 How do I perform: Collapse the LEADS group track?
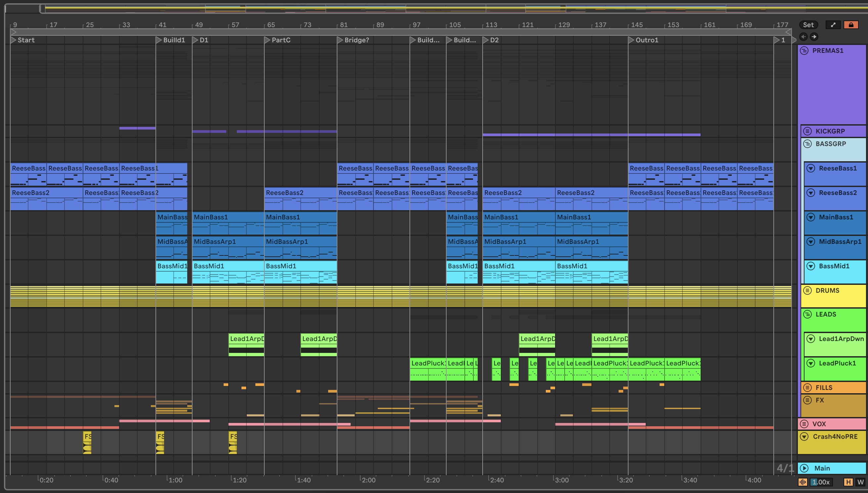point(807,314)
